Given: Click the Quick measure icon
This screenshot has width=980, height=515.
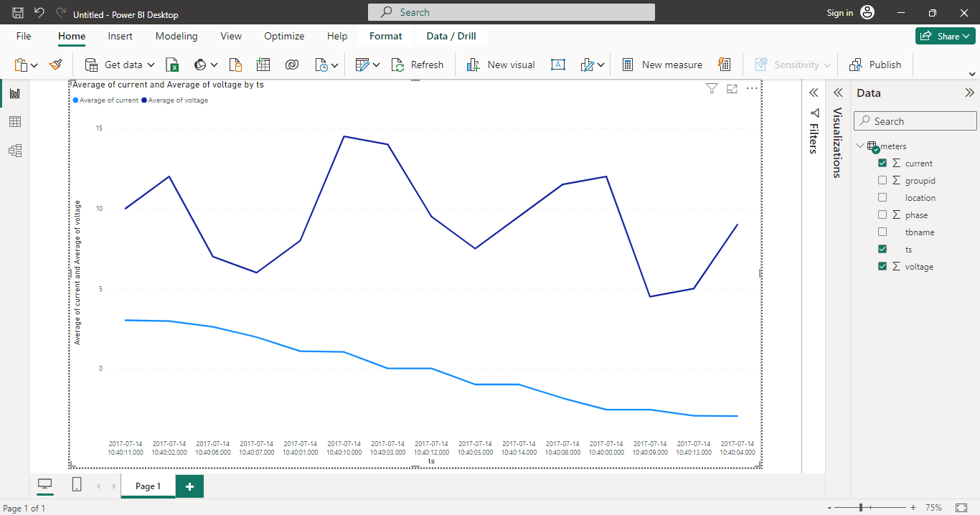Looking at the screenshot, I should (x=724, y=65).
